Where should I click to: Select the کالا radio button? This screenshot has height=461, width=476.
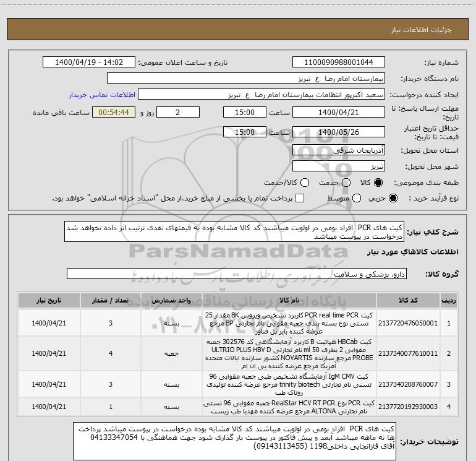(378, 183)
